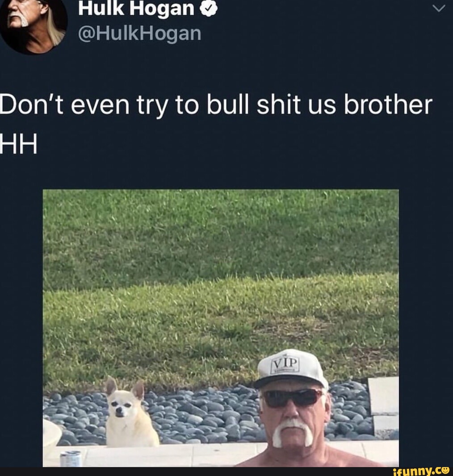Click the ifunny.co watermark text
The image size is (453, 476).
[x=417, y=471]
